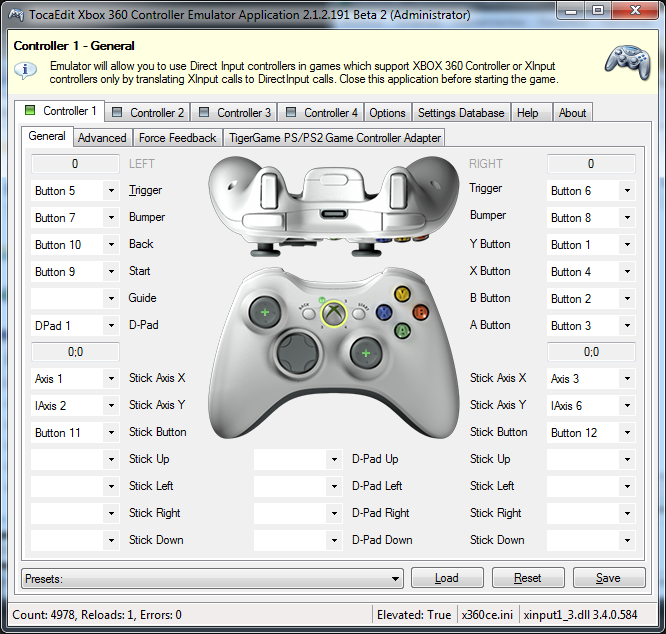This screenshot has width=666, height=634.
Task: Switch to the Force Feedback sub-tab
Action: click(178, 138)
